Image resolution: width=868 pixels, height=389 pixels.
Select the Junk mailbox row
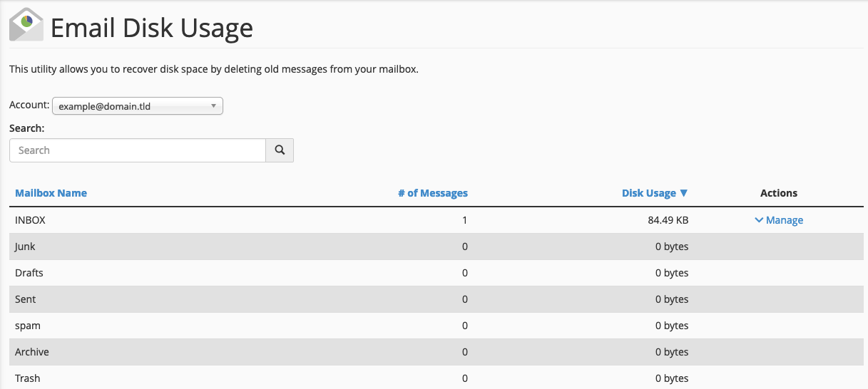click(25, 247)
